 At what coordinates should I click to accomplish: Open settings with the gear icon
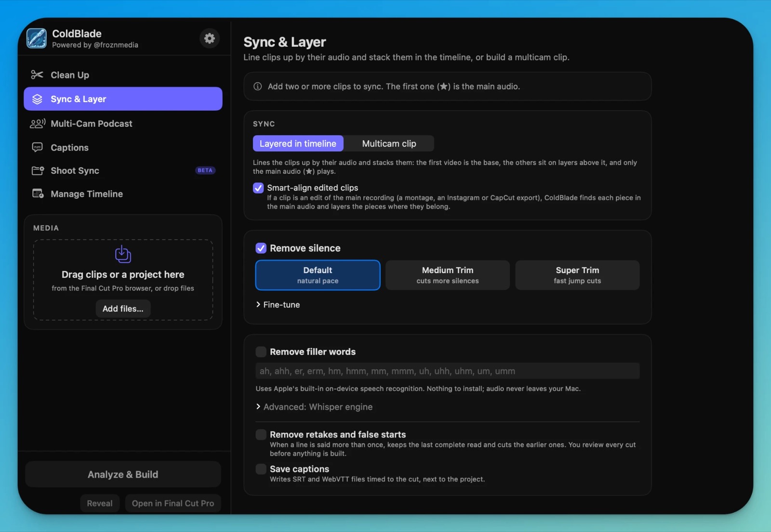coord(209,39)
